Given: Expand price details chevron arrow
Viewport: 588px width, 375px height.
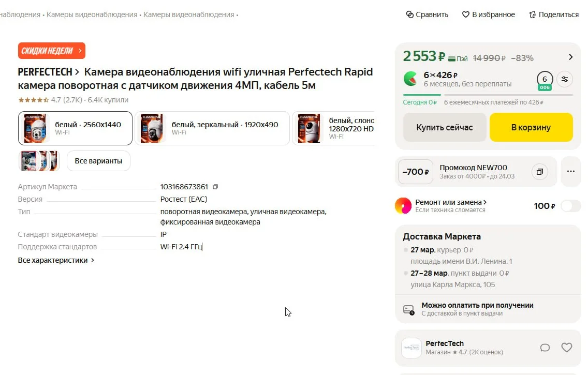Looking at the screenshot, I should [x=571, y=57].
